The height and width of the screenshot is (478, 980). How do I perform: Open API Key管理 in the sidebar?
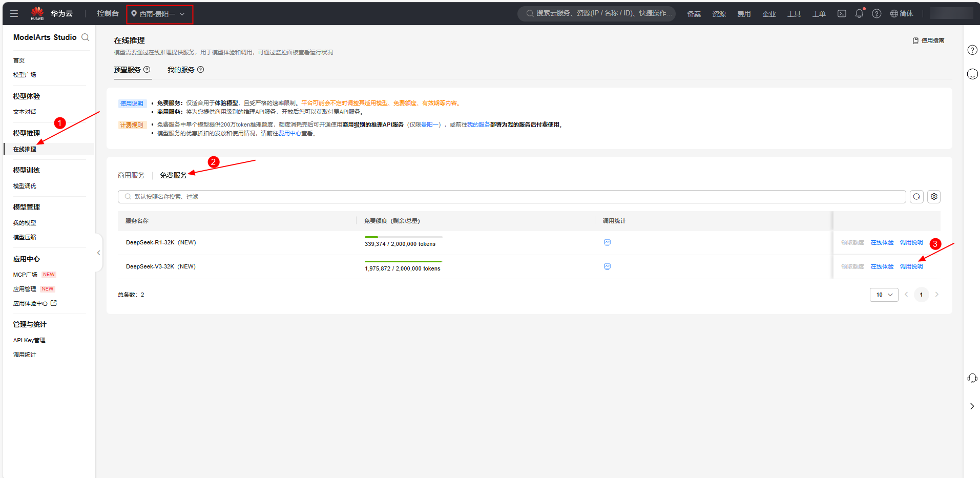coord(29,340)
